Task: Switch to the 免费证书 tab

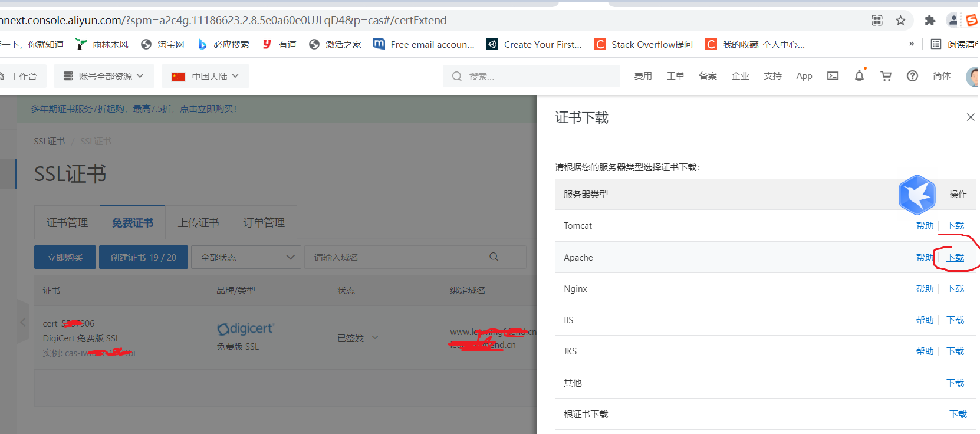Action: pos(133,222)
